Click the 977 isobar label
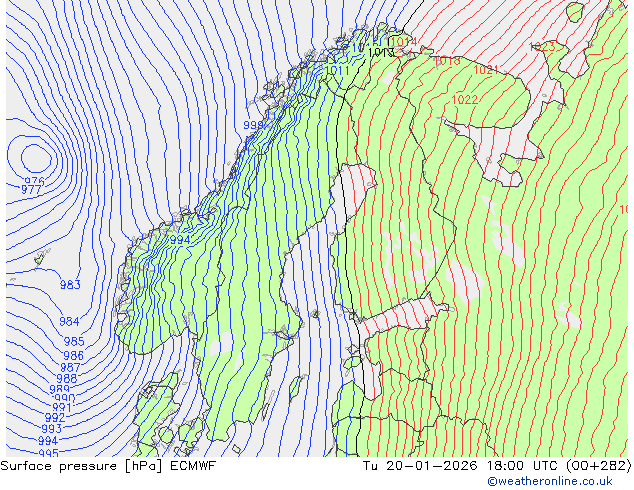 [x=31, y=189]
